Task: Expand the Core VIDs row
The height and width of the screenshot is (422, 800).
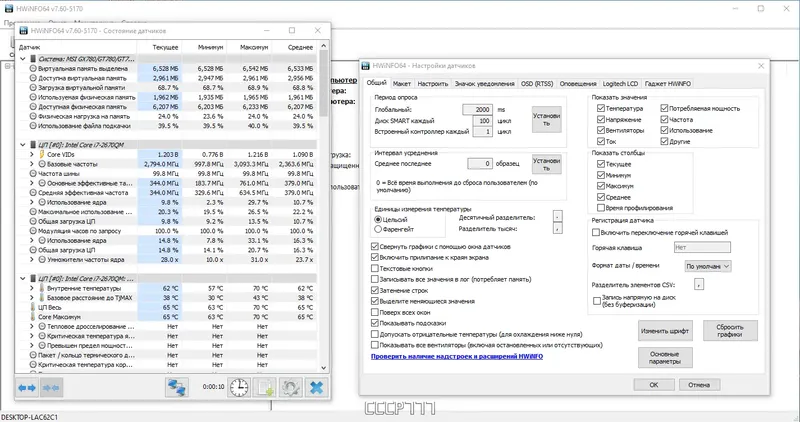Action: (32, 154)
